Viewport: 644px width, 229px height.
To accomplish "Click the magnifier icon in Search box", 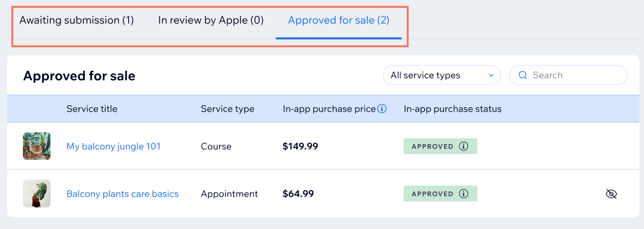I will point(523,75).
